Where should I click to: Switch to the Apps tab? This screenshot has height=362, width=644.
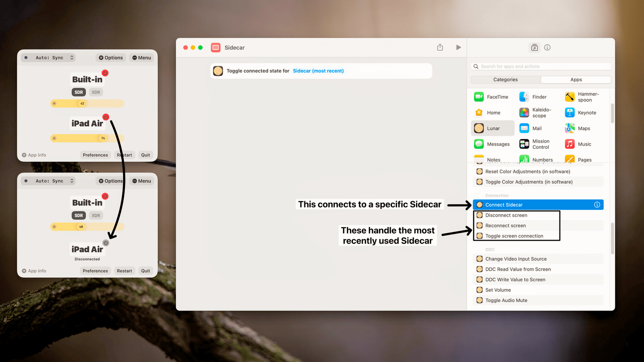point(576,80)
